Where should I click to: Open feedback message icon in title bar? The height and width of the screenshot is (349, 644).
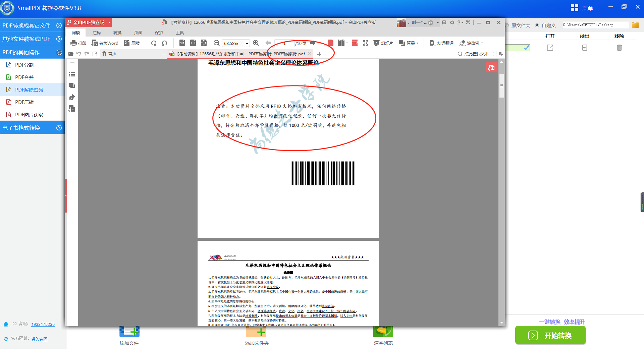444,22
